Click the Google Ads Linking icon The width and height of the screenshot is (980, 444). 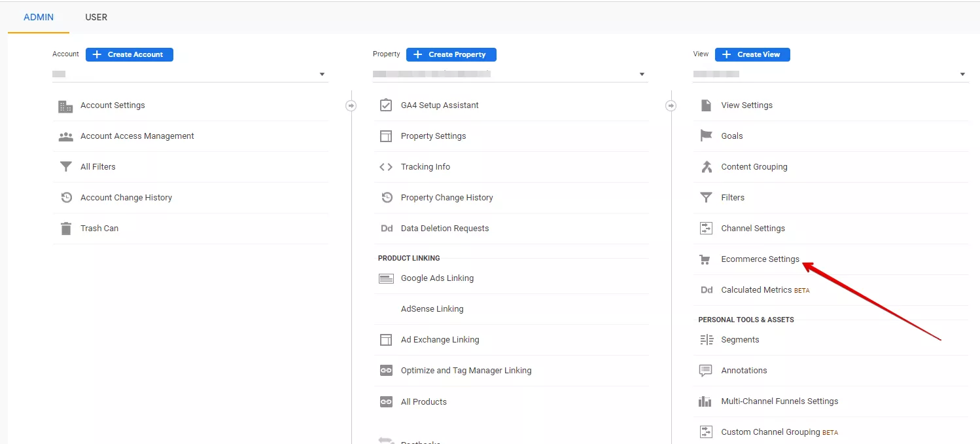386,278
